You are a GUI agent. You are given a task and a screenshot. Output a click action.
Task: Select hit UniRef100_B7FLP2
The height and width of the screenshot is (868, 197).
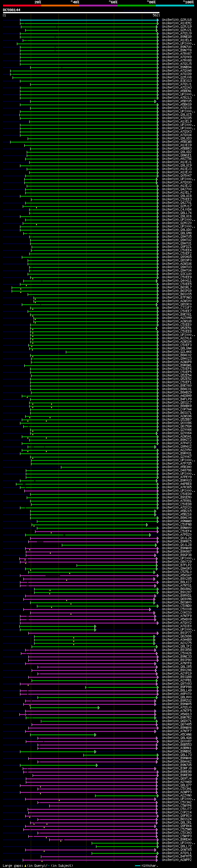tap(177, 565)
